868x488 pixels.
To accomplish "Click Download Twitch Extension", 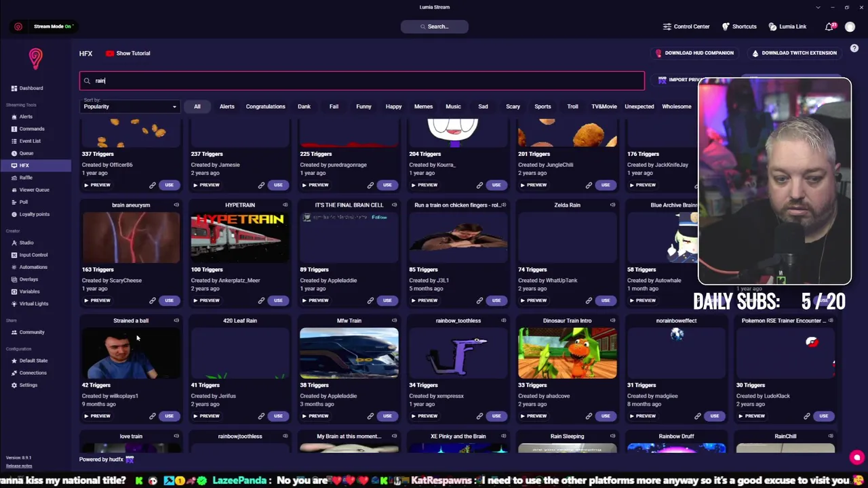I will point(794,53).
